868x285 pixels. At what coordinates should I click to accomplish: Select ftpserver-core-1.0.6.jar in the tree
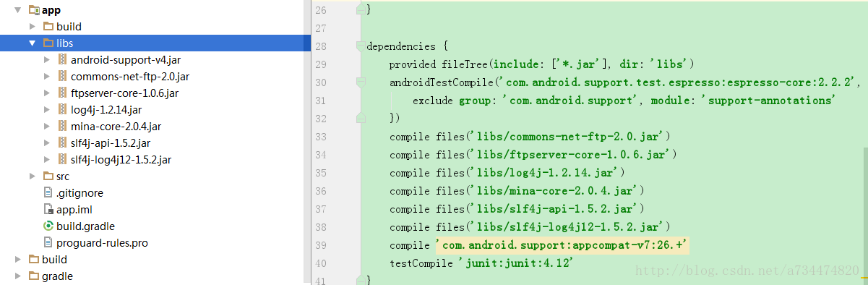(124, 93)
